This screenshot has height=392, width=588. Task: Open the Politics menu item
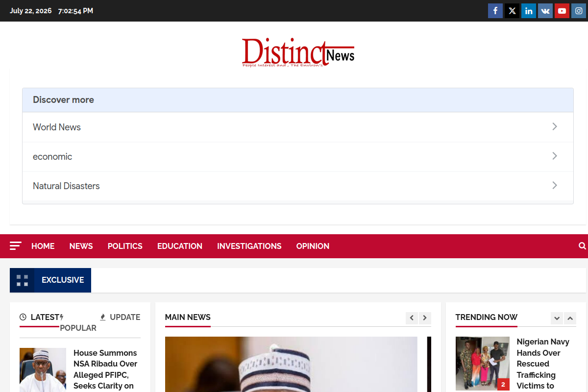(125, 246)
